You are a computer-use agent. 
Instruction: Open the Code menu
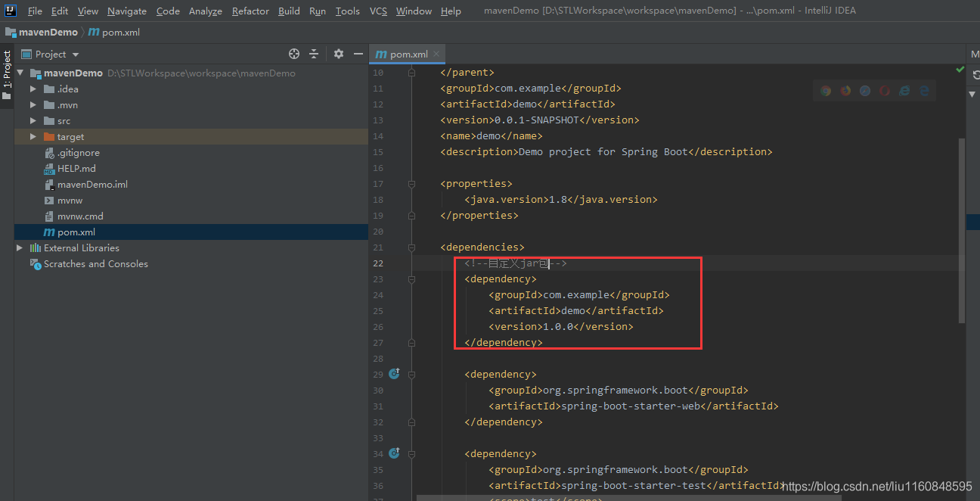(x=168, y=11)
